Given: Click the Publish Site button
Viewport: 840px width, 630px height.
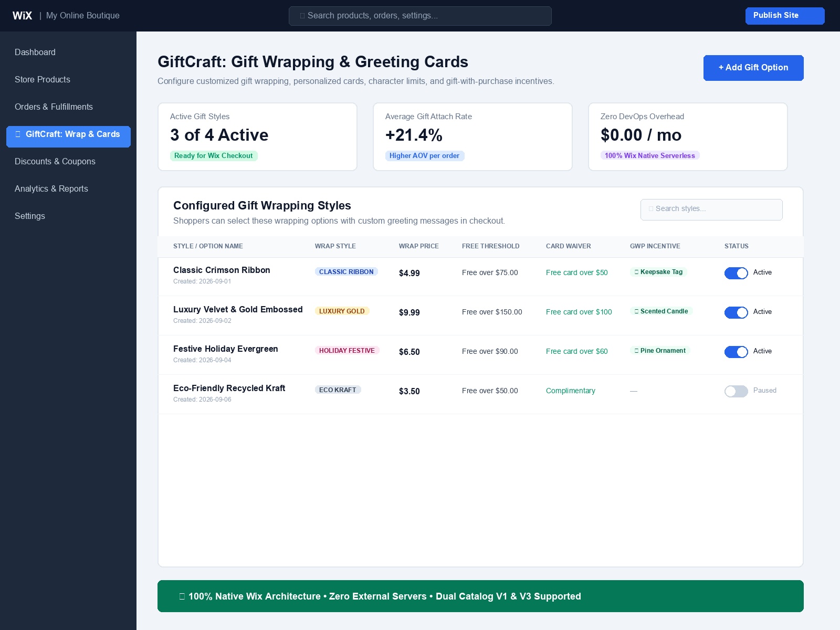Looking at the screenshot, I should (x=785, y=16).
